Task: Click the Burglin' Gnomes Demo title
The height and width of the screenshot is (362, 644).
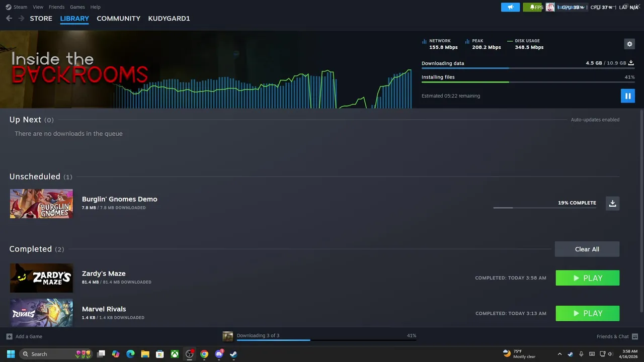Action: point(119,199)
